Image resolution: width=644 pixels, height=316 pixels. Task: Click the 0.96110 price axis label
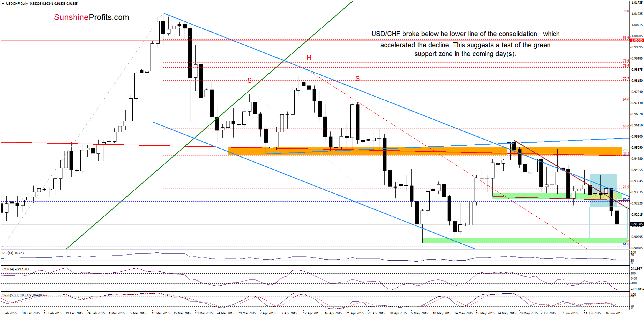(637, 125)
